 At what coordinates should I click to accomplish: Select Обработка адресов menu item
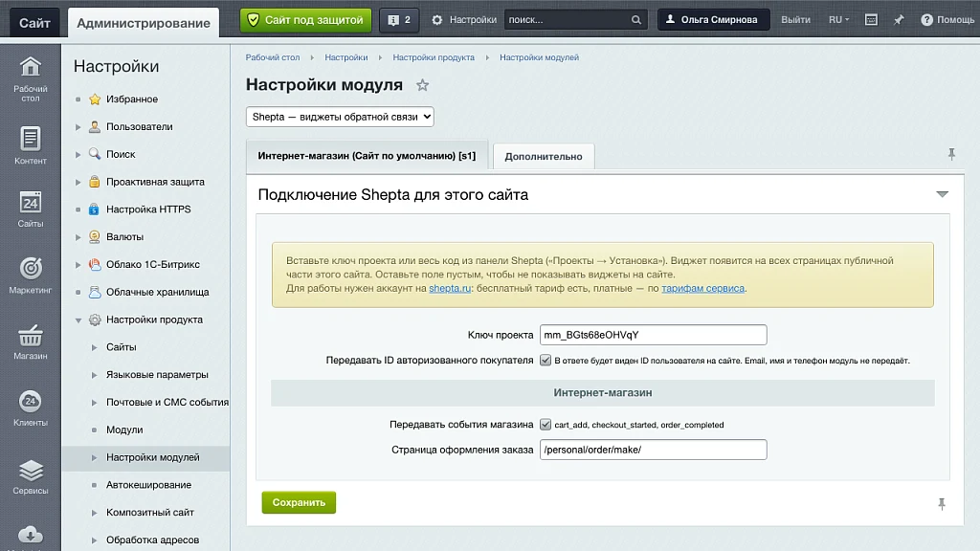pos(152,540)
